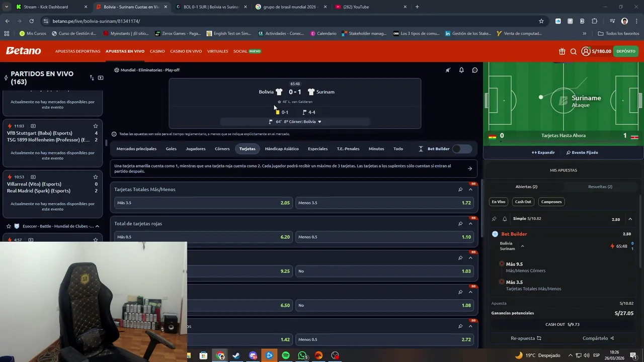The width and height of the screenshot is (644, 362).
Task: Bookmark this page with the star icon
Action: (x=541, y=21)
